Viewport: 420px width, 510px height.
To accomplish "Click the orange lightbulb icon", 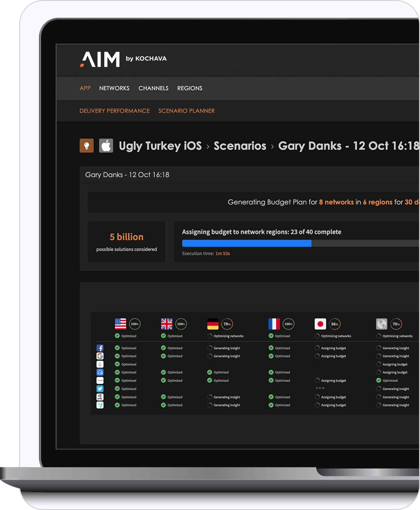I will coord(87,146).
